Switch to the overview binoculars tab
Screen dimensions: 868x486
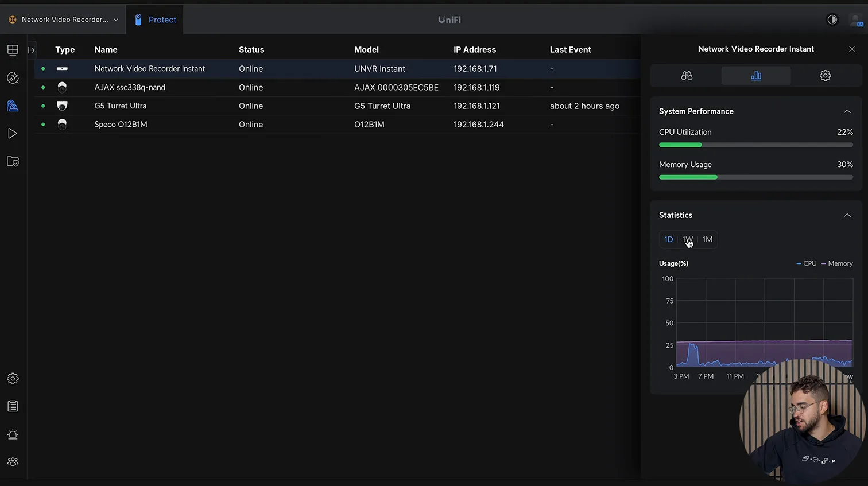(687, 76)
